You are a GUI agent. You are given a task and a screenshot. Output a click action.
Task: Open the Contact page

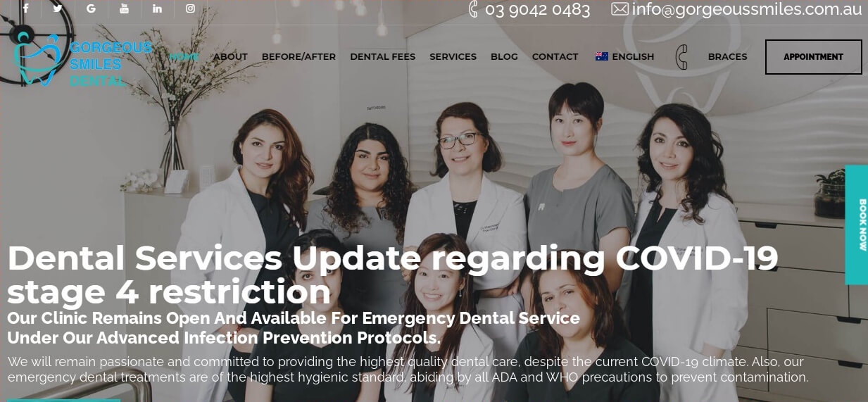tap(555, 57)
